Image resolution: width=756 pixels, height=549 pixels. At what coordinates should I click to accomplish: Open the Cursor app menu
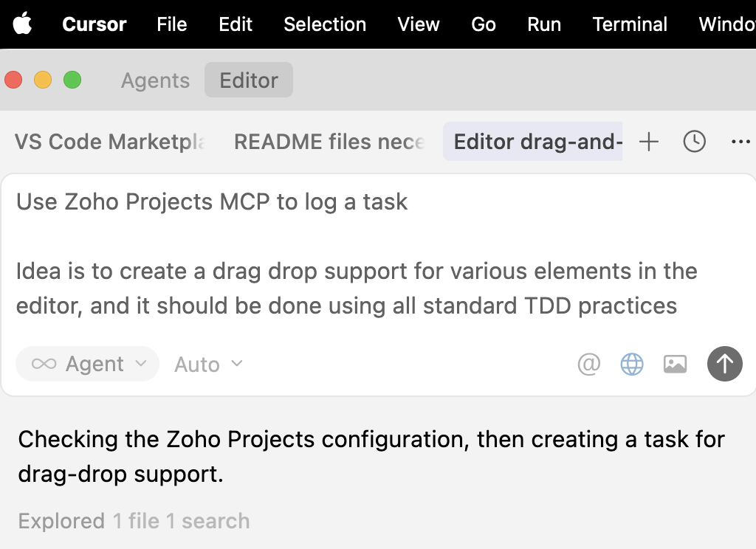coord(94,24)
